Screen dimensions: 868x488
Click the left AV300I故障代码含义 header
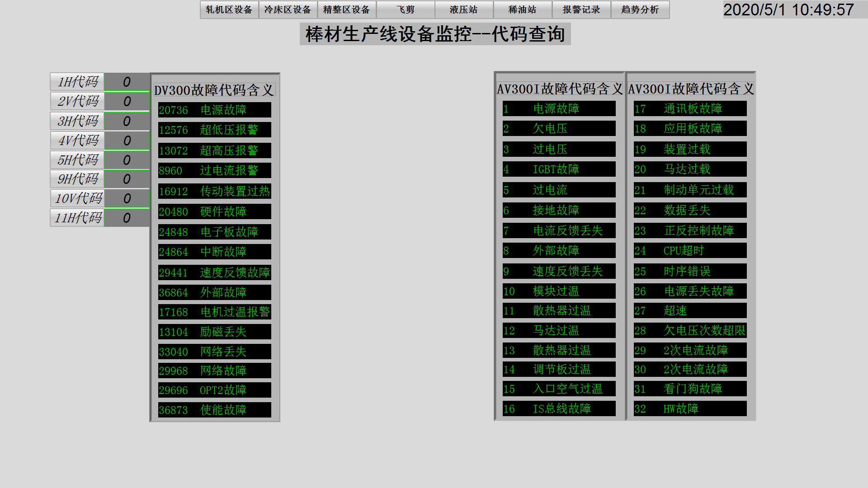pyautogui.click(x=559, y=89)
